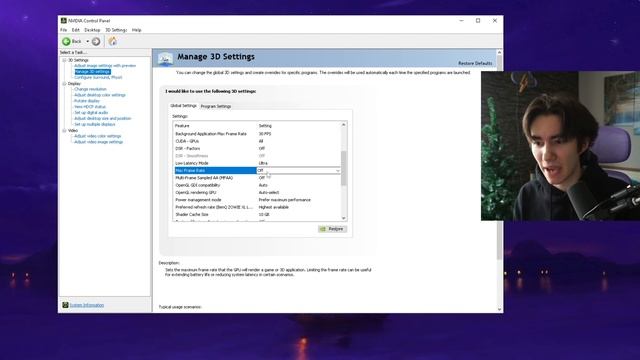Select the Power management mode row
Viewport: 640px width, 360px height.
point(257,200)
